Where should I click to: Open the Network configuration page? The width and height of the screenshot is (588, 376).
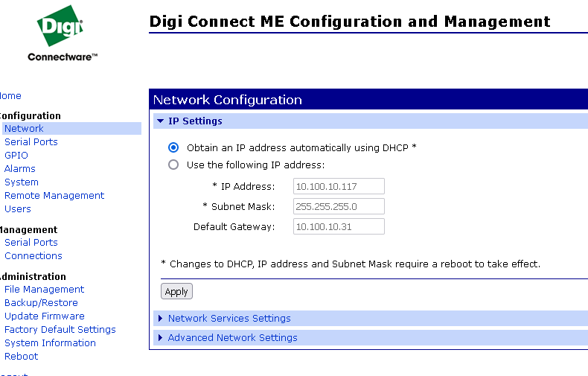pos(24,128)
